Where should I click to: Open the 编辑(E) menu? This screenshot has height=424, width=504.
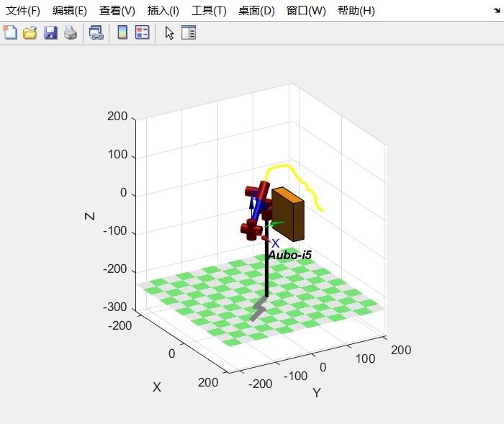[69, 11]
